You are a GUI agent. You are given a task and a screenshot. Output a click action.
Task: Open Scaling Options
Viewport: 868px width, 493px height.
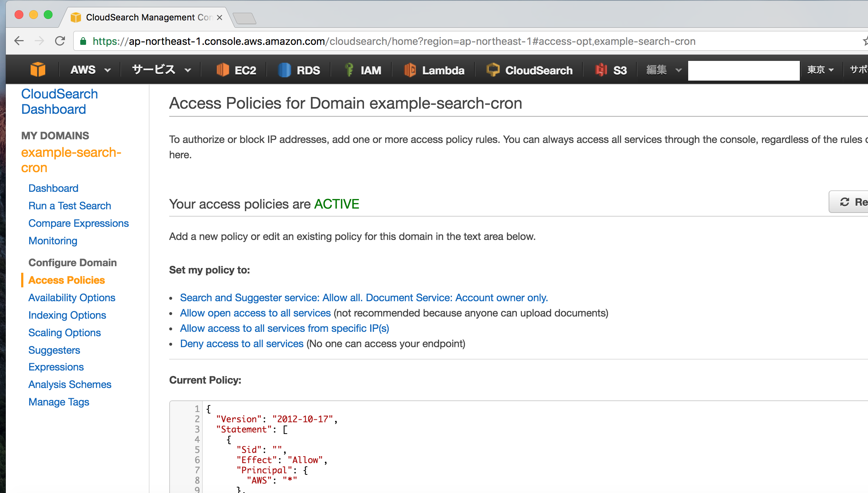tap(65, 333)
